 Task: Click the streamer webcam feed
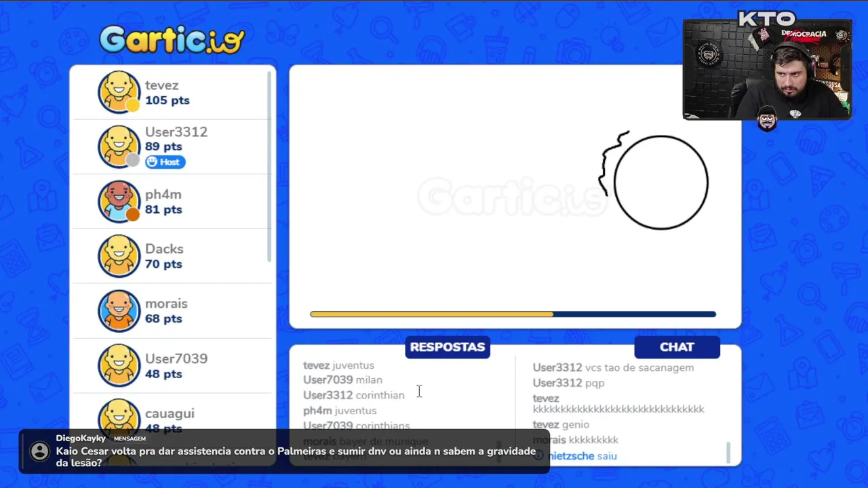[x=767, y=69]
